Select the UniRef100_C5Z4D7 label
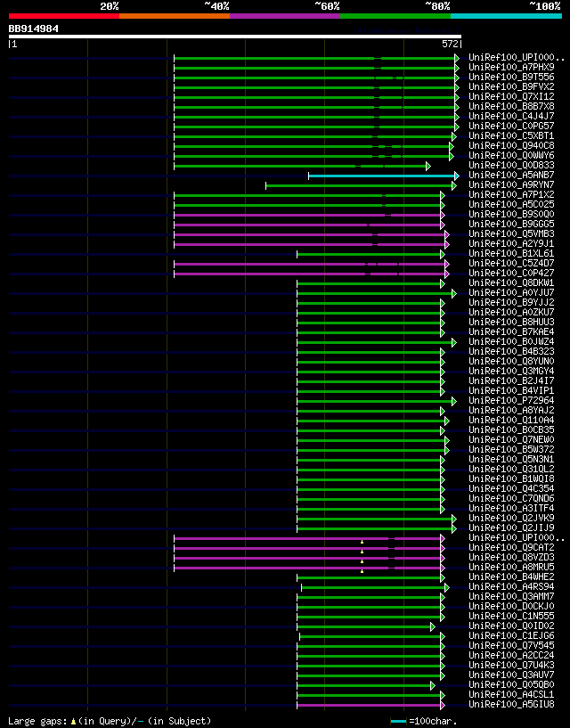This screenshot has height=728, width=570. (x=511, y=263)
